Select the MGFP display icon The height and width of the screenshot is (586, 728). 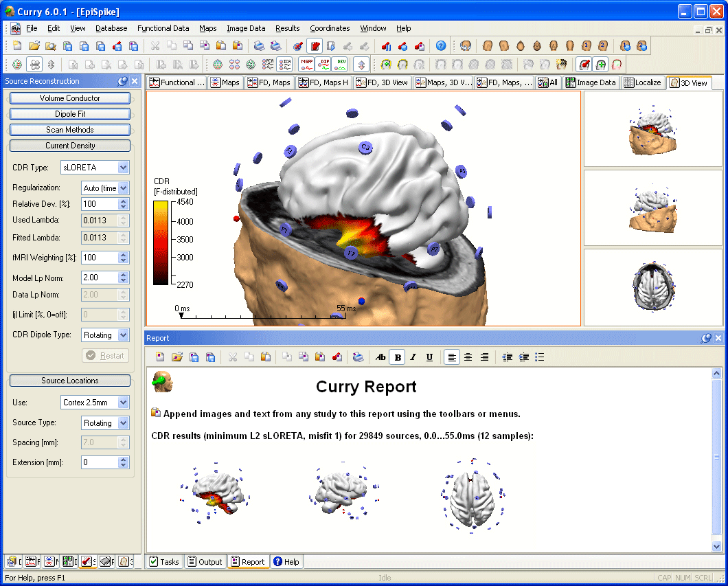tap(306, 65)
